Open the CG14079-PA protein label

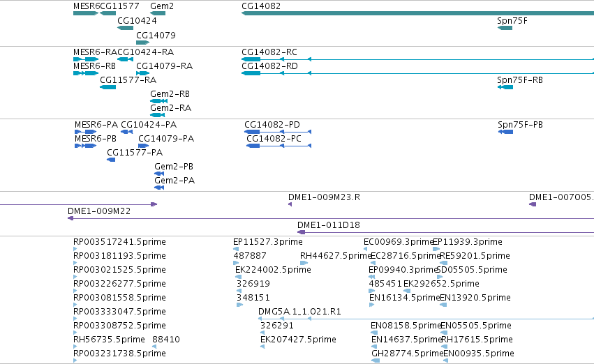point(166,139)
